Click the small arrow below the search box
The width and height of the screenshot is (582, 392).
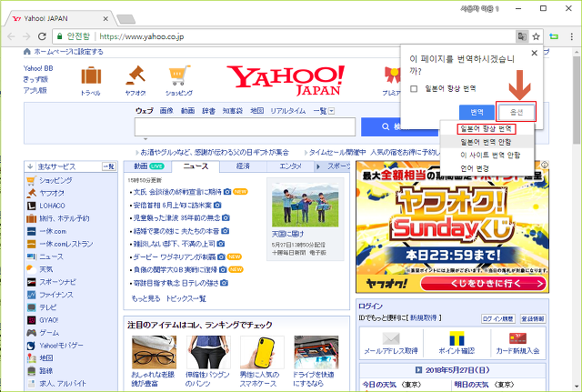point(145,139)
